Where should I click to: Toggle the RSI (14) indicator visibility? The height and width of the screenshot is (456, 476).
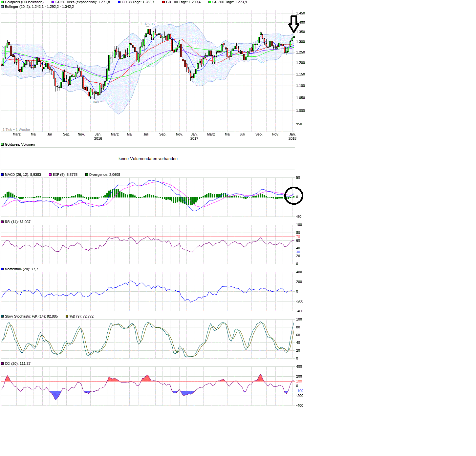(2, 222)
